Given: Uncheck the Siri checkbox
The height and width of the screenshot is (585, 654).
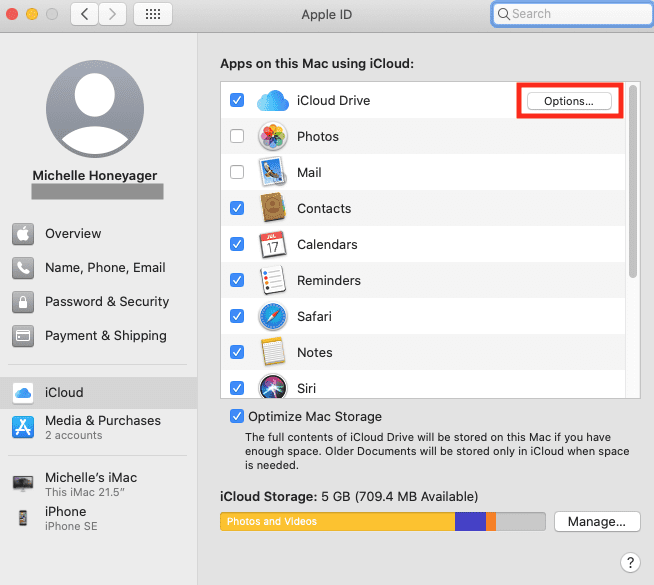Looking at the screenshot, I should click(237, 388).
